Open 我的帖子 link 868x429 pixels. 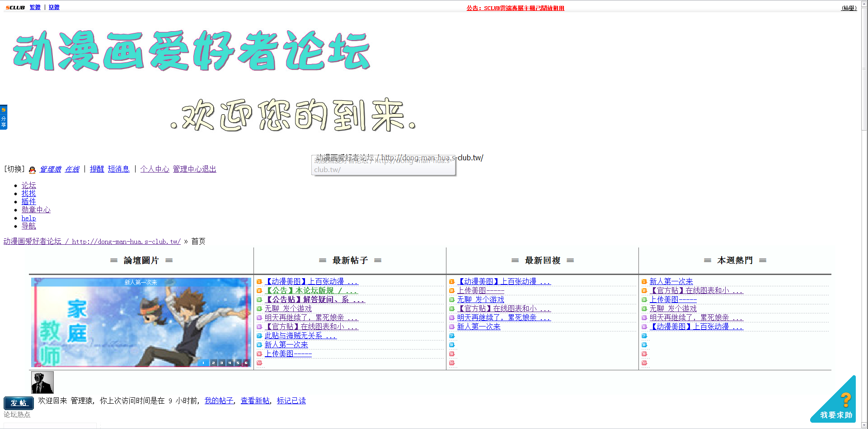click(219, 401)
